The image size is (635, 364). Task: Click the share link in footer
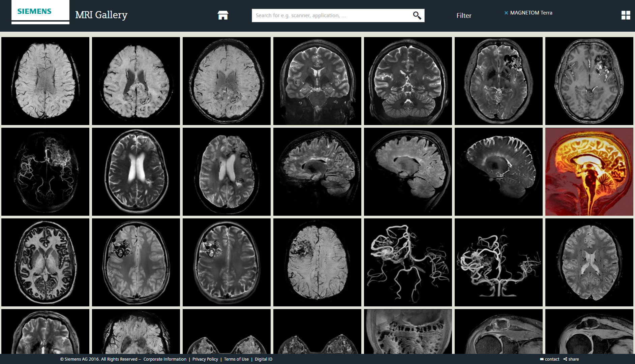(571, 359)
